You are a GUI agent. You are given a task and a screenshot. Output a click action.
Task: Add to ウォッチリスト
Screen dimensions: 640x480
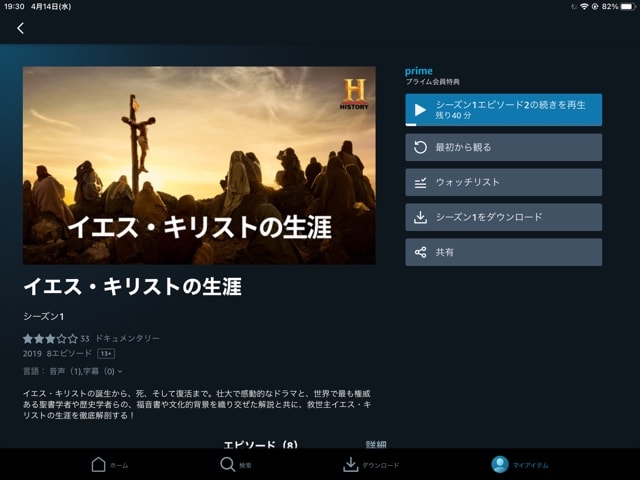tap(503, 182)
